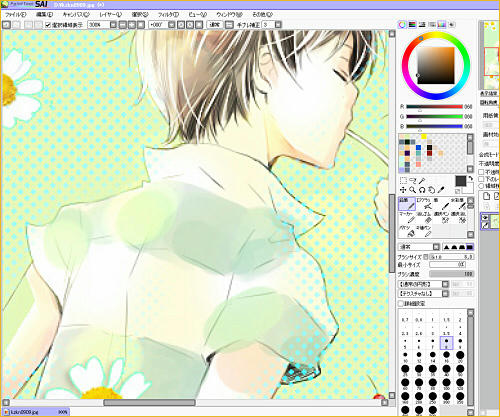The height and width of the screenshot is (417, 500).
Task: Choose the watercolor (水彩筆) brush tool
Action: 459,204
